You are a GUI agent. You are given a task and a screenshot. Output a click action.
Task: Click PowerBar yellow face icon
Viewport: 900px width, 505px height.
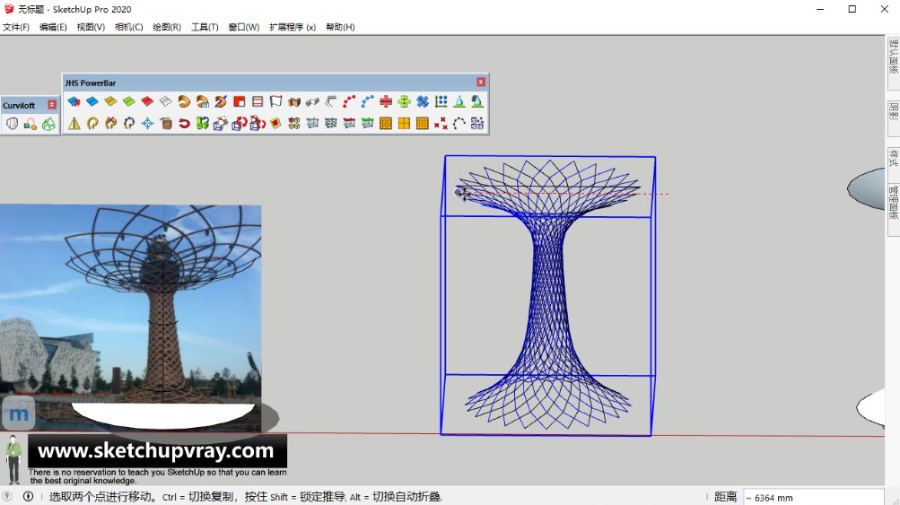click(x=111, y=102)
